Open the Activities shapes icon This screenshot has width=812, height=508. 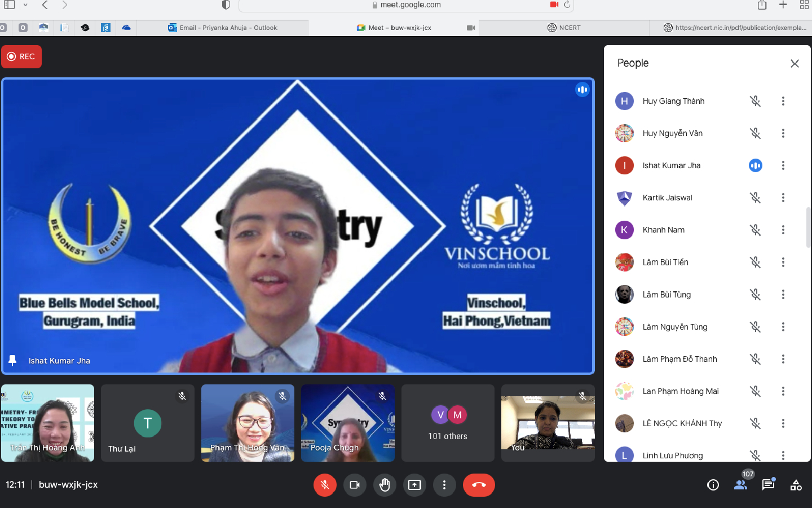coord(796,485)
